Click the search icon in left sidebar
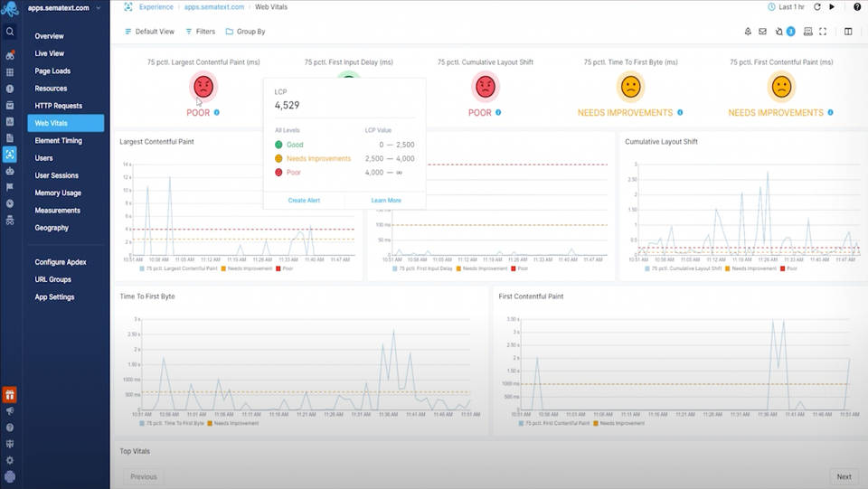Screen dimensions: 868x489 click(x=10, y=32)
